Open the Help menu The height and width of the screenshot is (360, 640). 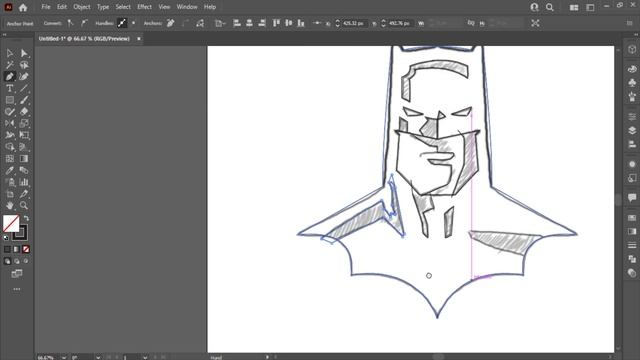tap(210, 7)
